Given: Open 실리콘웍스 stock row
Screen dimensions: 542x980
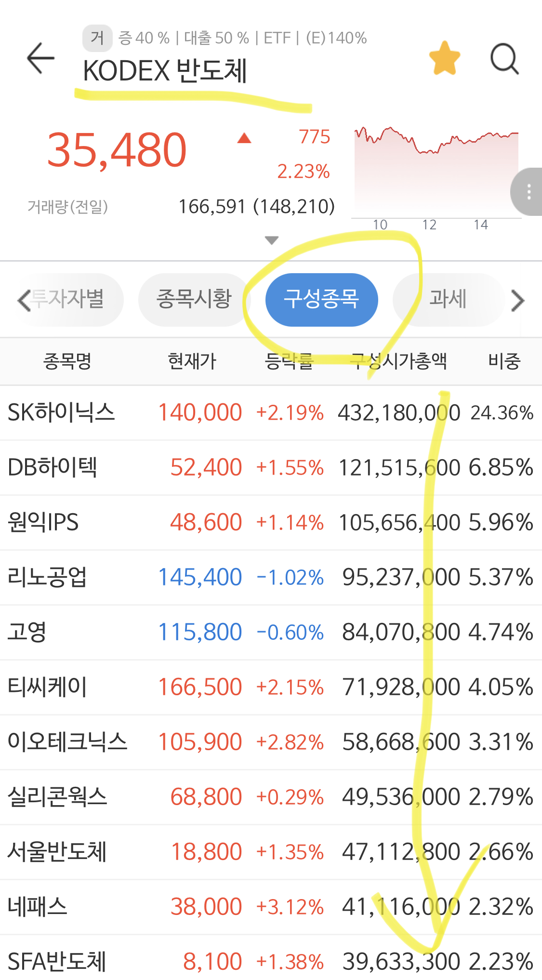Looking at the screenshot, I should pyautogui.click(x=271, y=797).
